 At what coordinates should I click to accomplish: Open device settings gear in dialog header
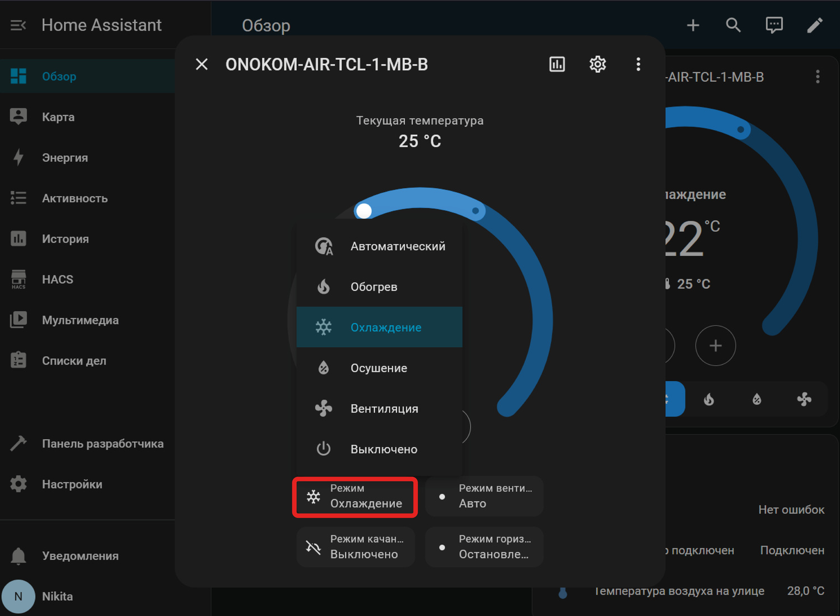pos(598,64)
